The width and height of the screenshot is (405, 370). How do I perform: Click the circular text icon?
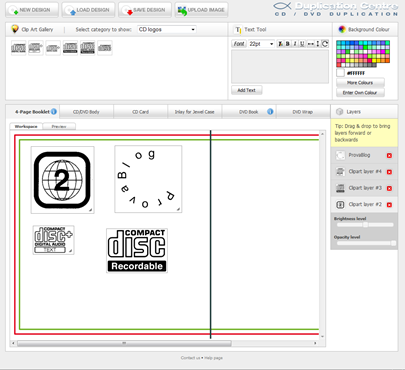[325, 44]
